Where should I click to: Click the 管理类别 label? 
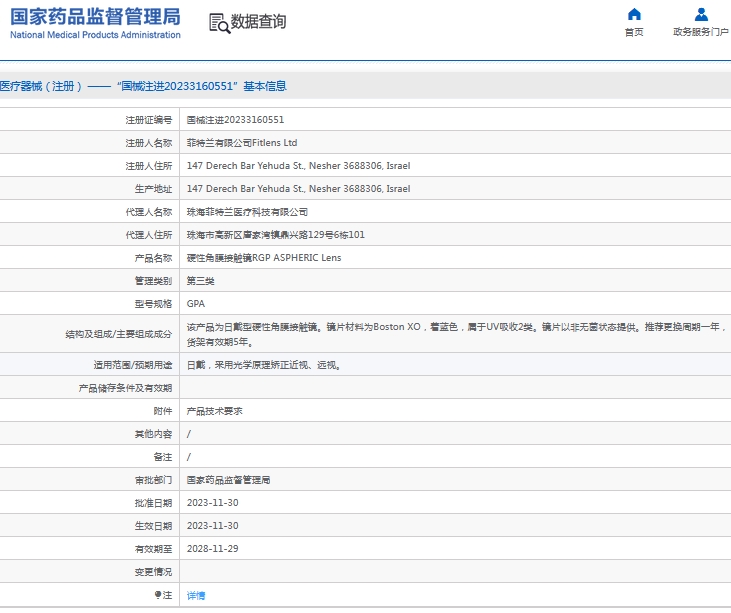pos(153,281)
